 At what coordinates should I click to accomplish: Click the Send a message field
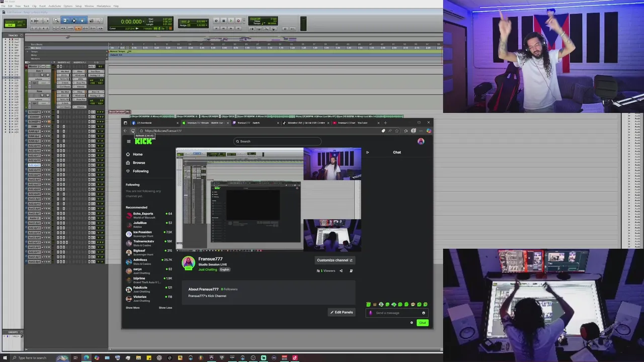(x=396, y=313)
